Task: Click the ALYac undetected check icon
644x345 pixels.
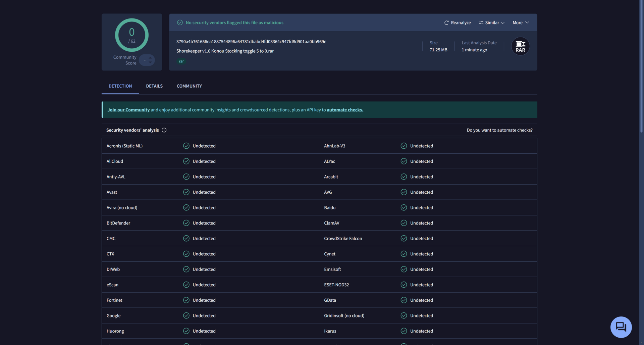Action: click(404, 161)
